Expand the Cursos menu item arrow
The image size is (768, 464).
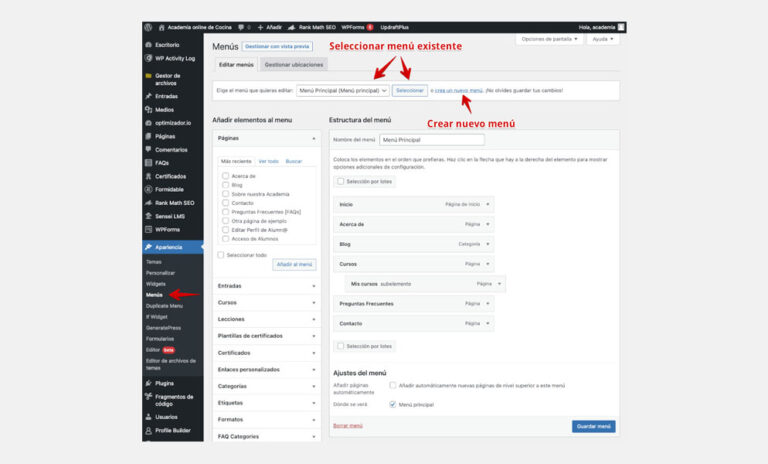pyautogui.click(x=488, y=264)
